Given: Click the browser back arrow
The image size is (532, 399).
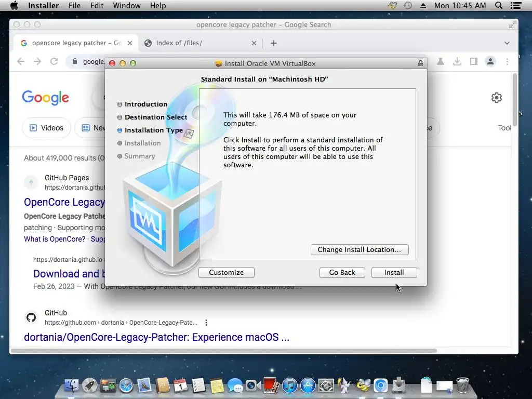Looking at the screenshot, I should (21, 61).
